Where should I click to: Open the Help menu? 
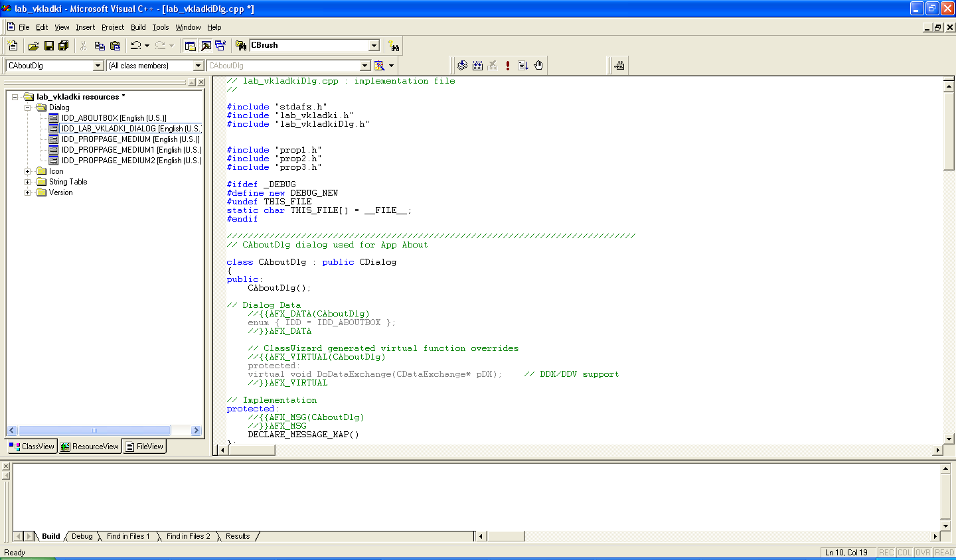214,27
